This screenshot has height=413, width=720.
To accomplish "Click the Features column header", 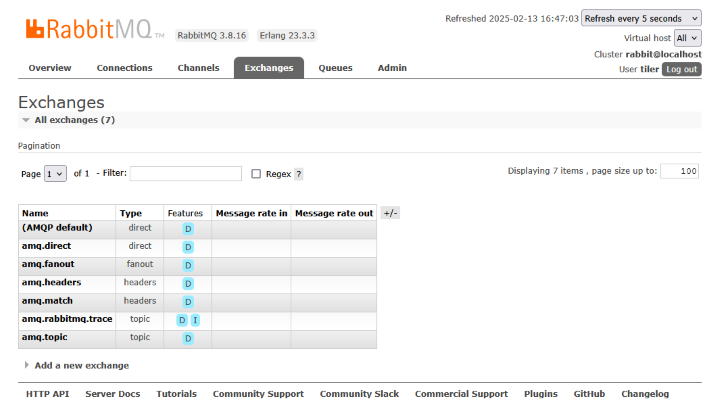I will point(185,213).
